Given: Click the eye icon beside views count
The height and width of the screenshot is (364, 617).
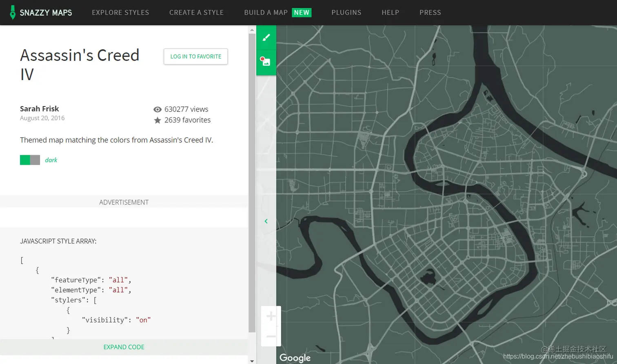Looking at the screenshot, I should pos(158,109).
